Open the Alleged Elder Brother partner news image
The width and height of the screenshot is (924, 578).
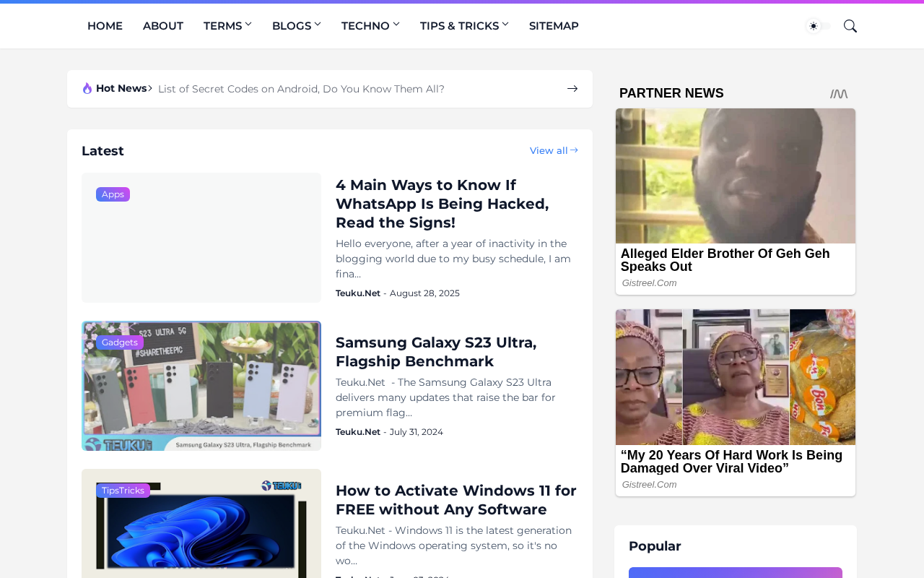coord(736,176)
